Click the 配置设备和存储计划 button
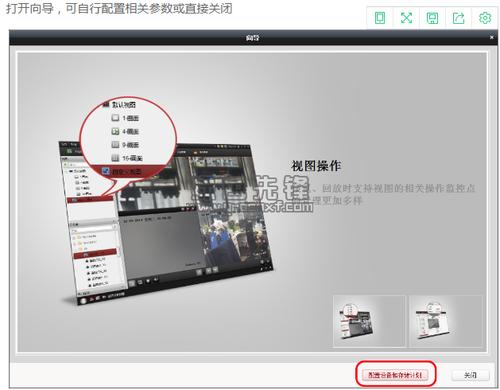 coord(395,375)
